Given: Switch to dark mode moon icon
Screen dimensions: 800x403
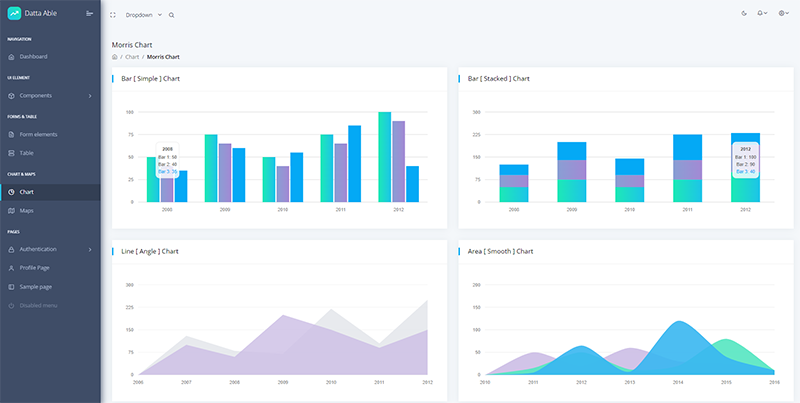Looking at the screenshot, I should (744, 14).
